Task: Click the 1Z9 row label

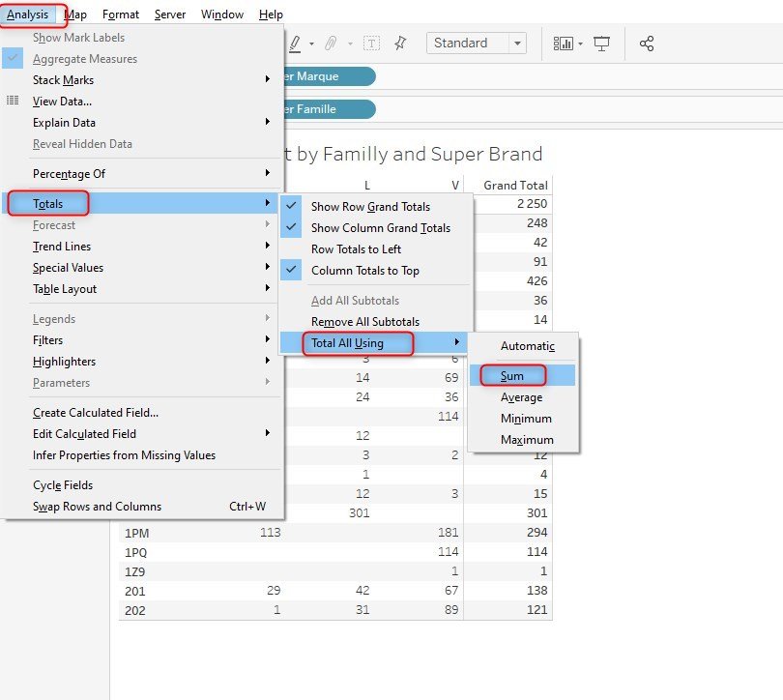Action: coord(134,571)
